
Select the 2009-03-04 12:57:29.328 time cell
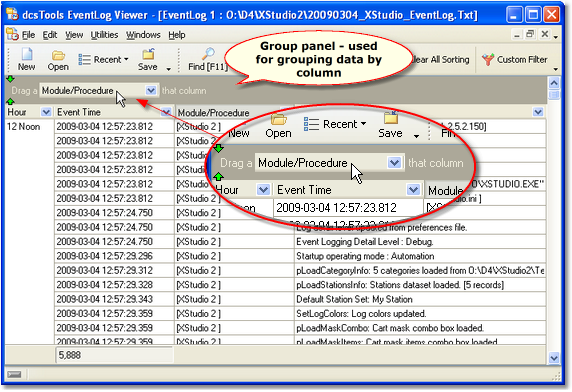pos(114,285)
